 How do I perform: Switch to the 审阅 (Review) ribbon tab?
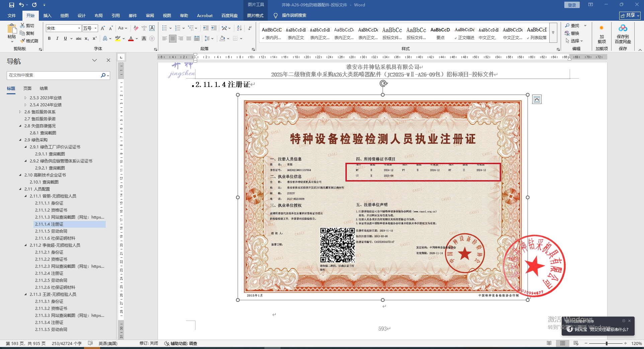[150, 15]
